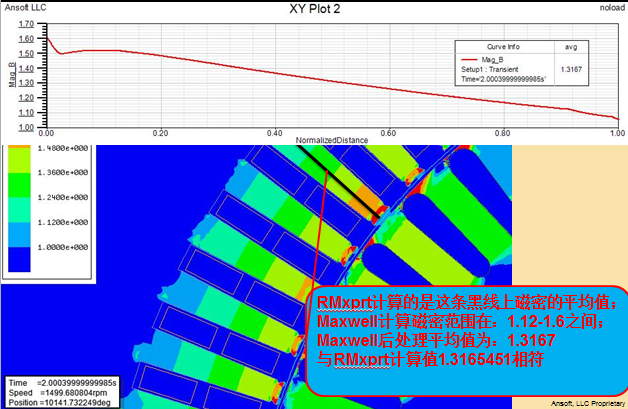Pick the yellow-green band in the field color scale
Viewport: 628px width, 409px height.
19,161
